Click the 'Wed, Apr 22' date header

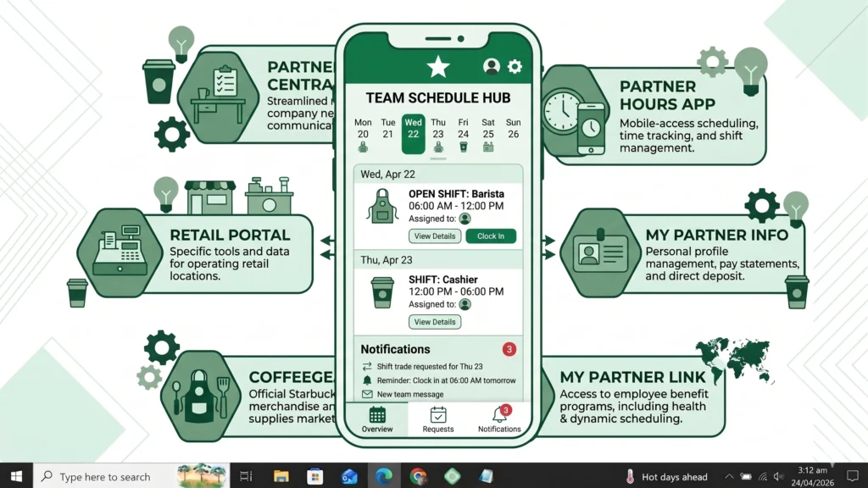(387, 175)
